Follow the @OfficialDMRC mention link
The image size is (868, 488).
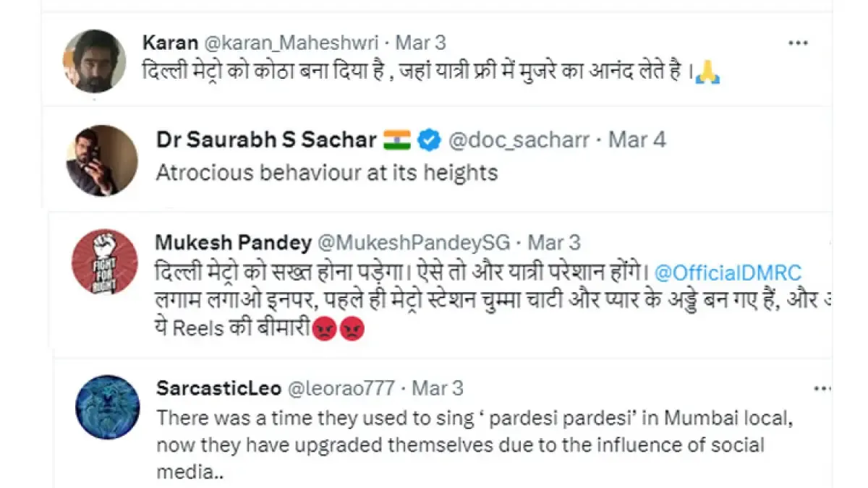pos(728,273)
